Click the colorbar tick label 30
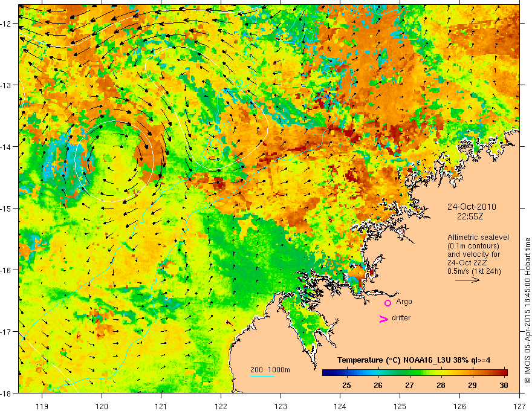The image size is (532, 411). (x=504, y=386)
